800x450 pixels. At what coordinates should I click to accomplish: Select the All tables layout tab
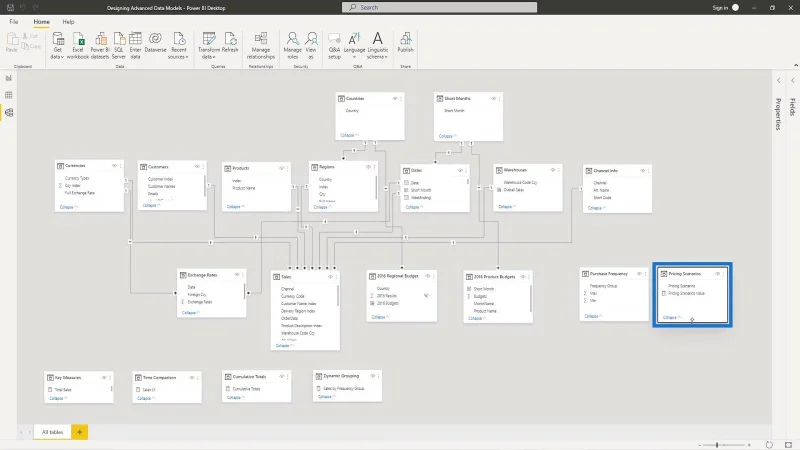click(x=53, y=432)
